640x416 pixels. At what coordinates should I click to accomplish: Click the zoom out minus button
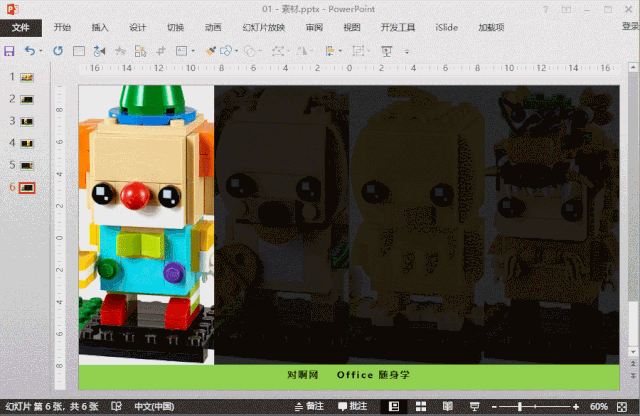point(494,407)
